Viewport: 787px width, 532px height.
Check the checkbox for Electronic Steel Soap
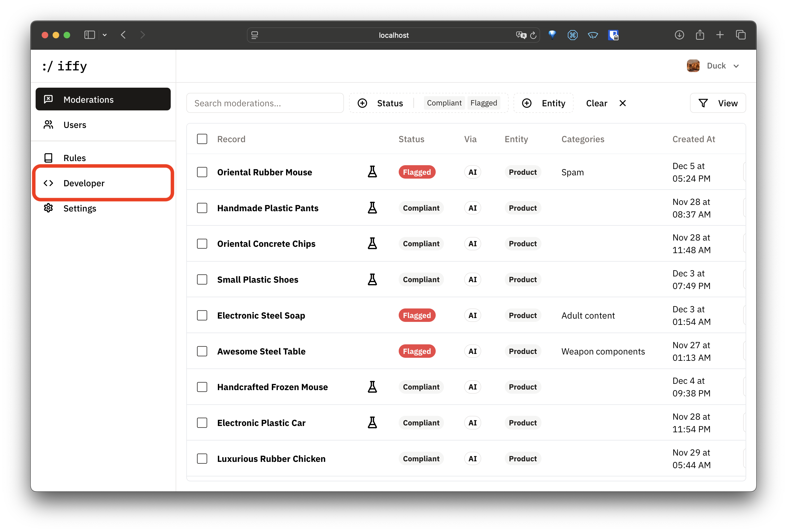point(202,315)
